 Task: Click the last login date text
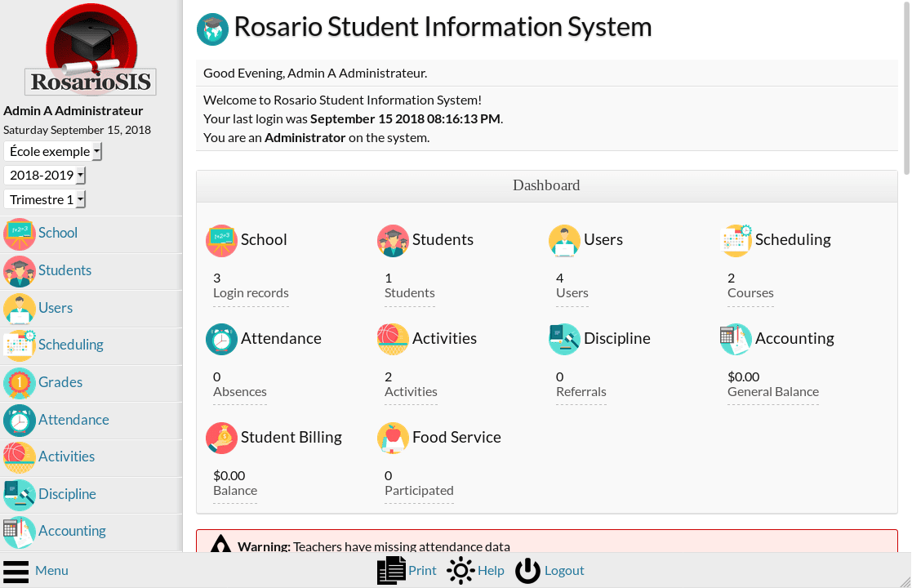point(406,118)
